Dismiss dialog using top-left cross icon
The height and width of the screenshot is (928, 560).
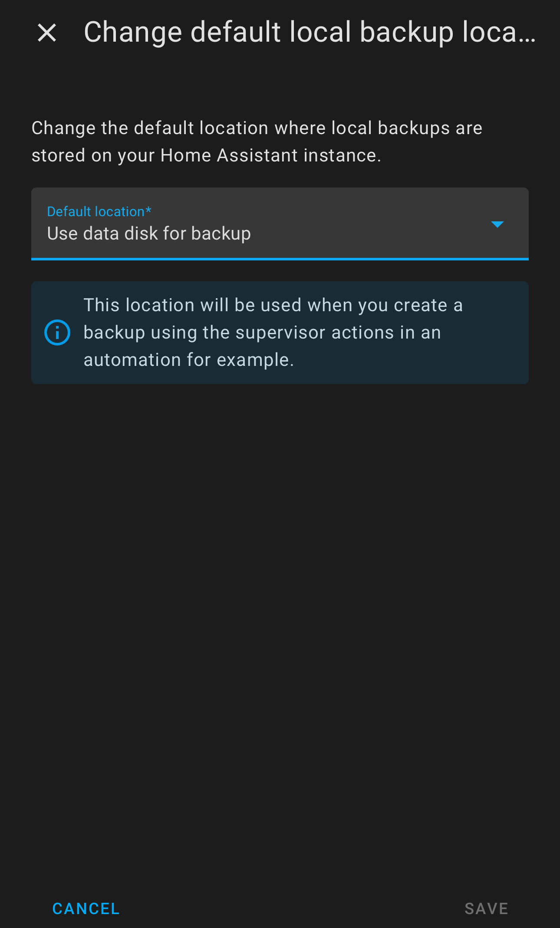point(47,33)
